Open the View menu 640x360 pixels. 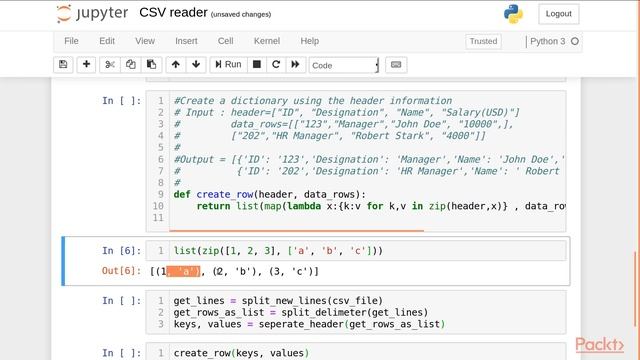pos(145,41)
